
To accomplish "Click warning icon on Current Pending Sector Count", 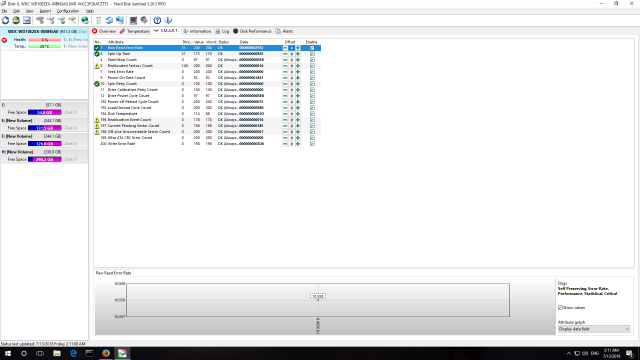I will click(97, 126).
